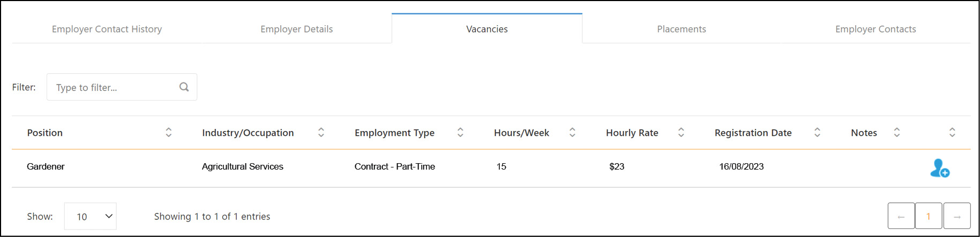Go to next page arrow button
980x237 pixels.
(x=957, y=216)
